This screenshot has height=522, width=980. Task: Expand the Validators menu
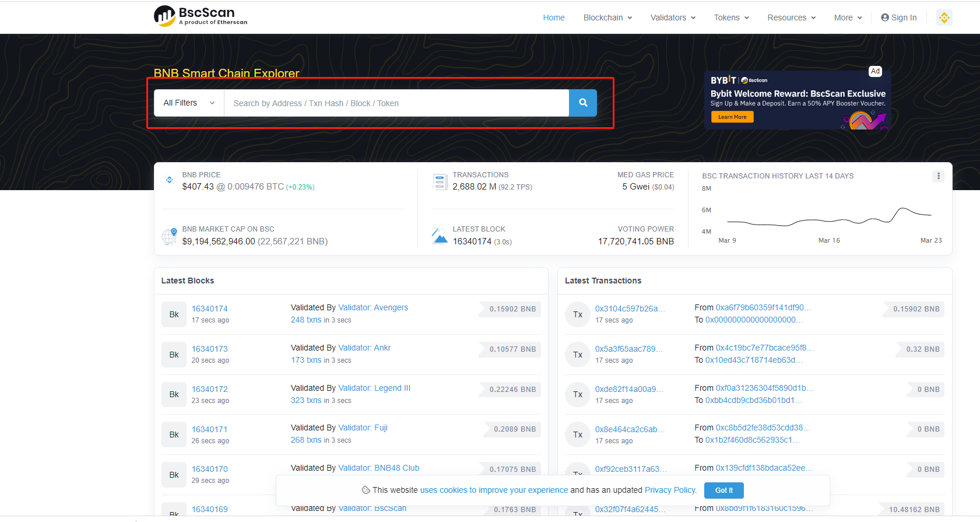pyautogui.click(x=673, y=17)
